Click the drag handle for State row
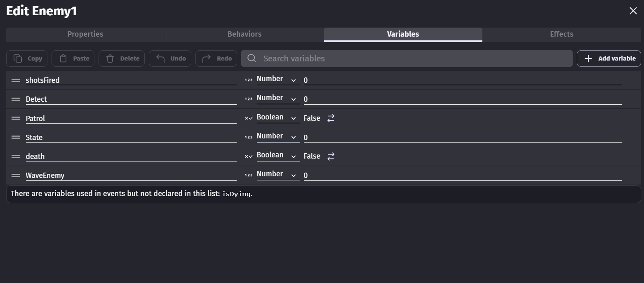 pos(16,138)
